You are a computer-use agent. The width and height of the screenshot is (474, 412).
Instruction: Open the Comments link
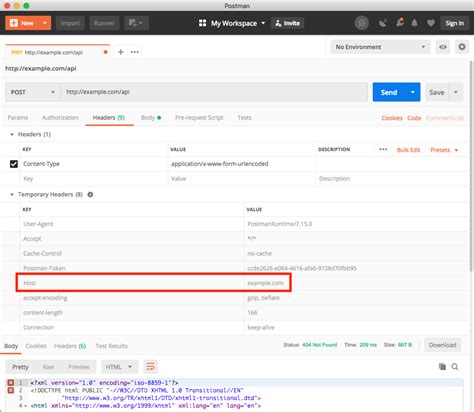pos(445,118)
